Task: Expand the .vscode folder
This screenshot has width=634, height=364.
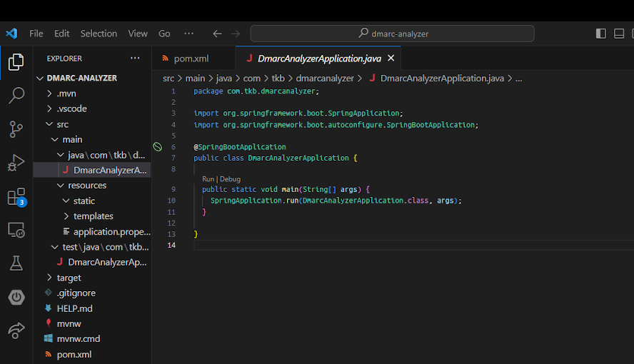Action: (x=93, y=108)
